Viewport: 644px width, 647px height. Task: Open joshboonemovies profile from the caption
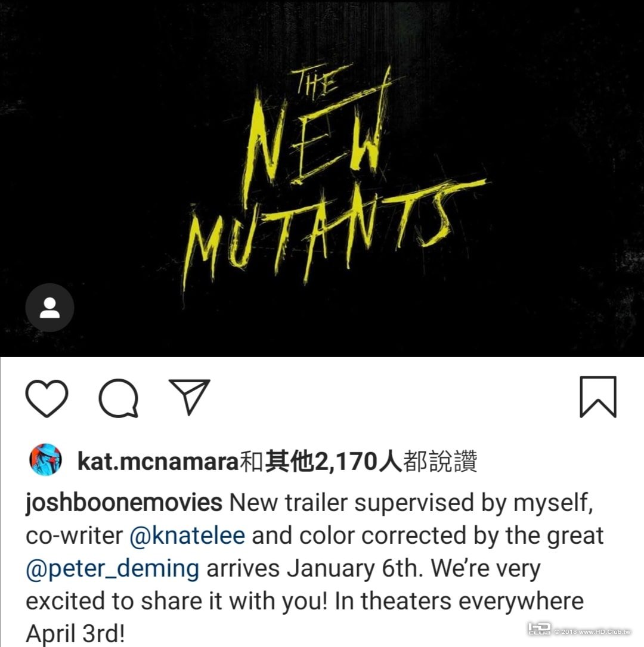tap(124, 503)
